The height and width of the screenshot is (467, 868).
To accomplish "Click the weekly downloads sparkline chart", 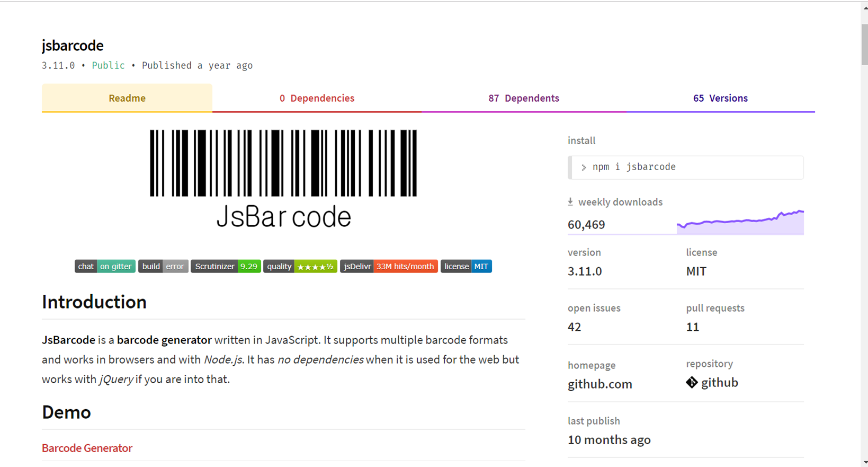I will [x=740, y=222].
